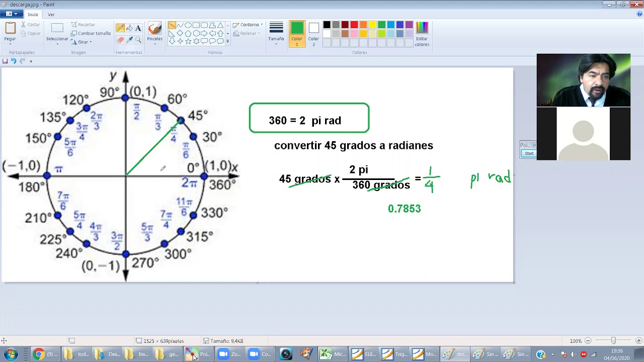Pick the purple color swatch
Viewport: 644px width, 362px height.
point(409,25)
